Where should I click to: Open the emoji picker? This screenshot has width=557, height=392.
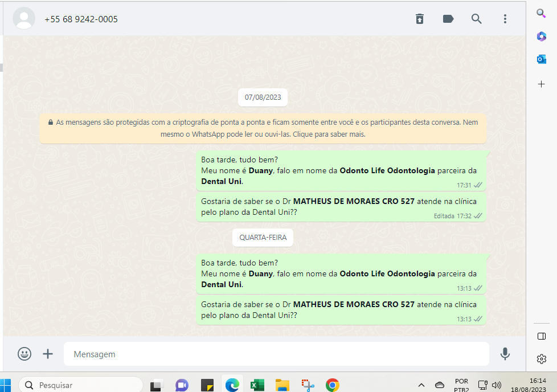pos(24,354)
